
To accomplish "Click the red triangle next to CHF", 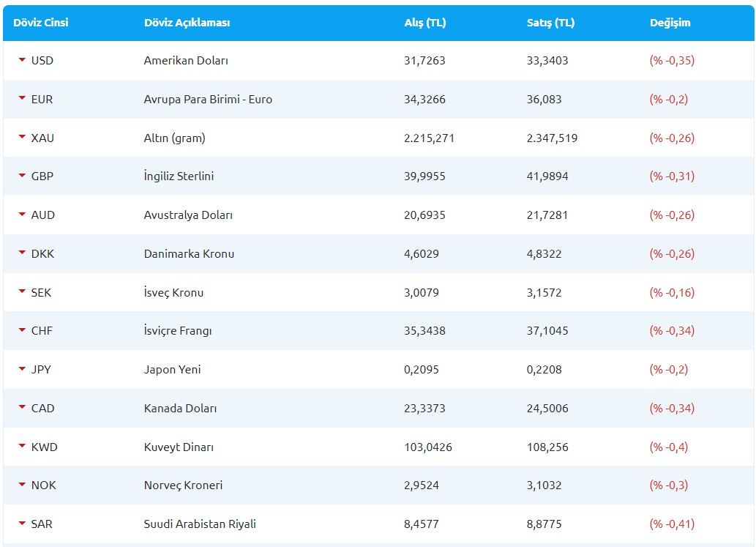I will 22,330.
